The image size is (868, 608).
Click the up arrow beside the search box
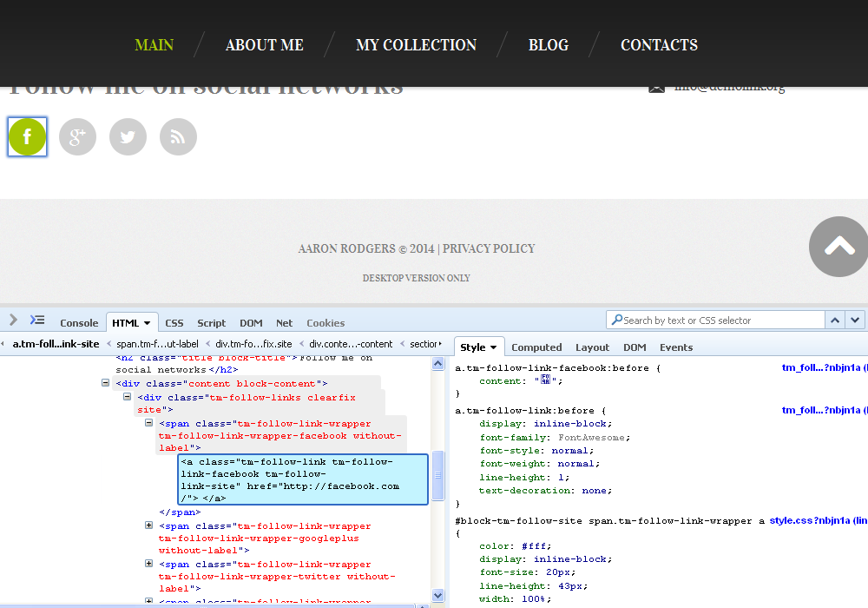click(x=834, y=320)
